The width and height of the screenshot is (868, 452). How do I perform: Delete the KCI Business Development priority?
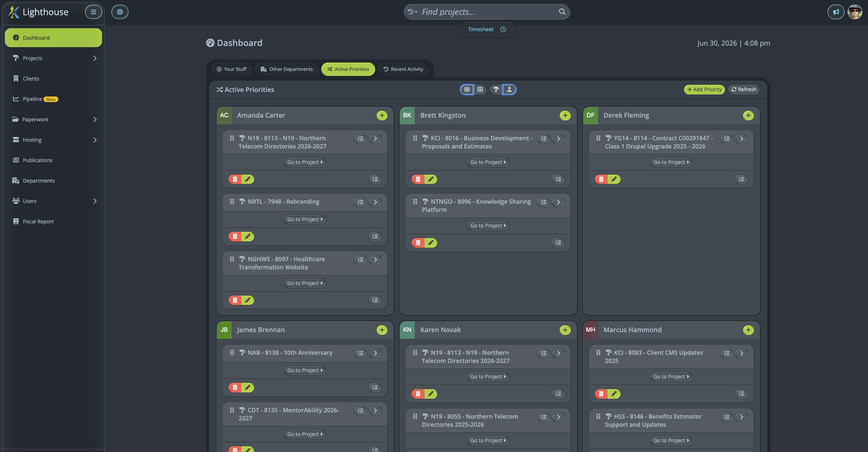tap(418, 179)
